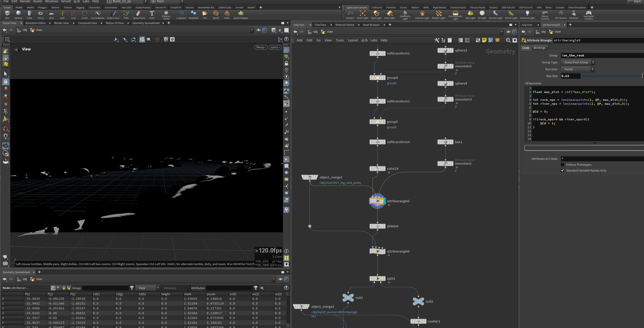Open the network editor search magnifier
Viewport: 644px width, 328px height.
pyautogui.click(x=508, y=40)
